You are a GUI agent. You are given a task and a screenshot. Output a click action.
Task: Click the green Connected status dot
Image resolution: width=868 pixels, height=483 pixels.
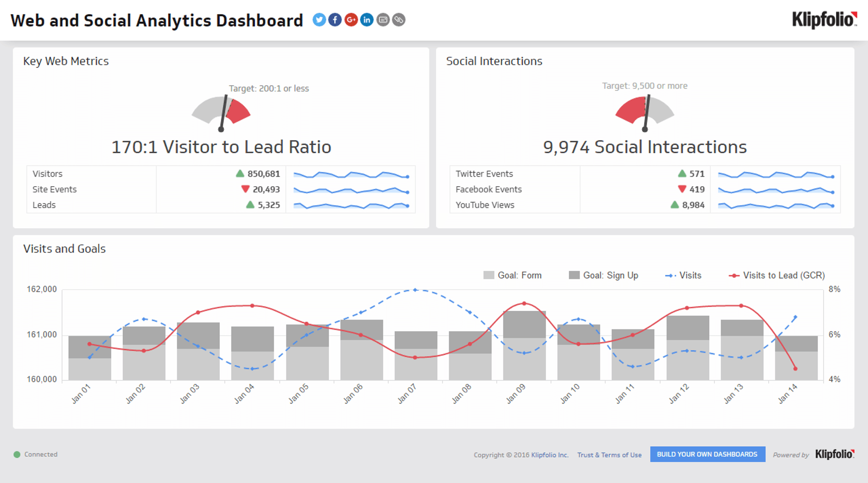point(17,455)
